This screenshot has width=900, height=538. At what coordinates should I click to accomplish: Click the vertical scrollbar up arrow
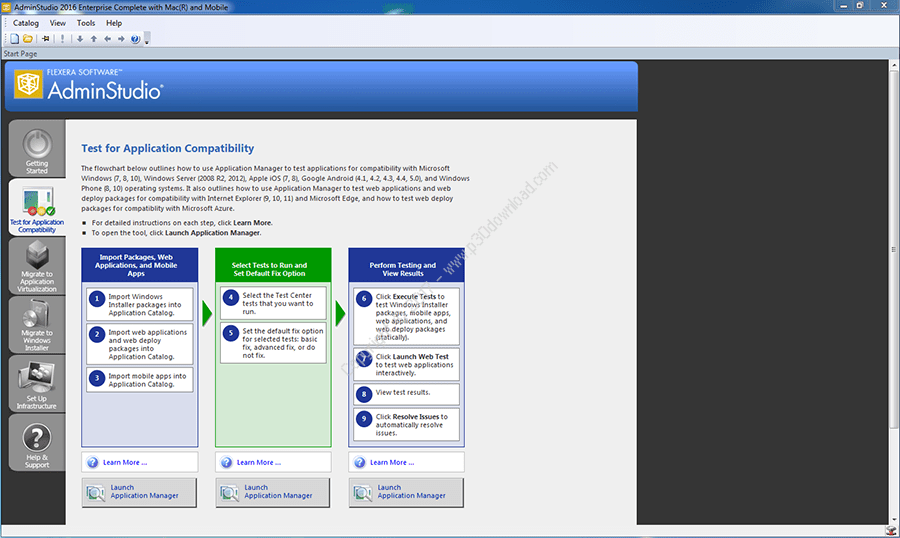(894, 65)
